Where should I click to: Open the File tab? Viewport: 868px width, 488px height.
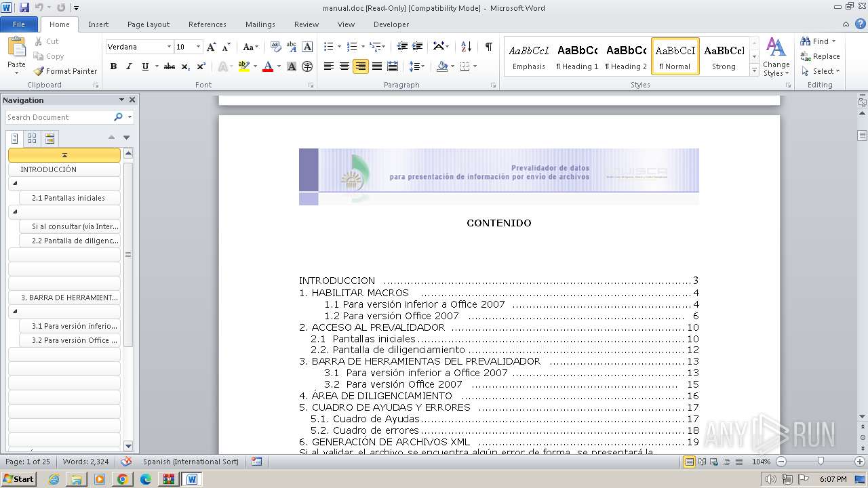pyautogui.click(x=19, y=24)
